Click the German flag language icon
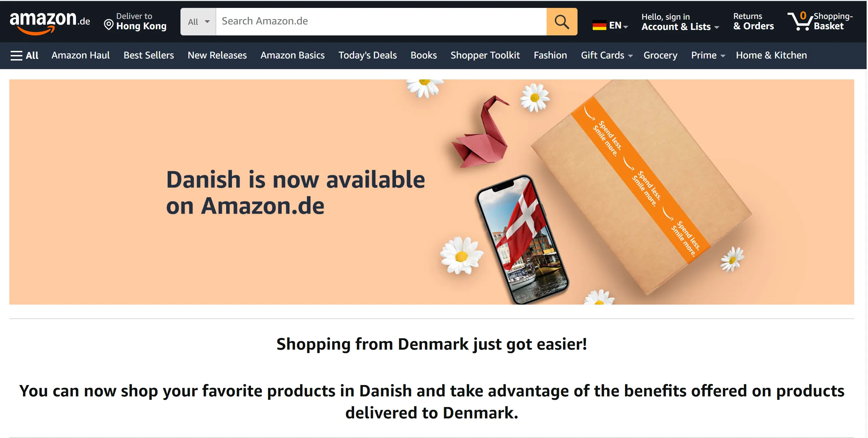Viewport: 868px width, 438px height. click(599, 25)
